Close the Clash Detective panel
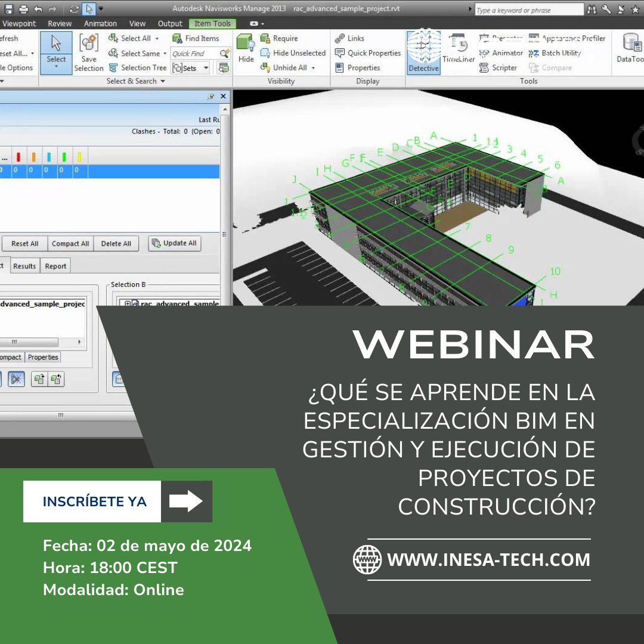Image resolution: width=644 pixels, height=644 pixels. (223, 96)
